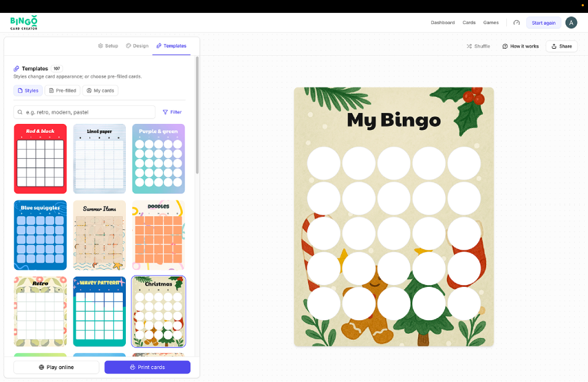Click the template search input field

pyautogui.click(x=85, y=112)
